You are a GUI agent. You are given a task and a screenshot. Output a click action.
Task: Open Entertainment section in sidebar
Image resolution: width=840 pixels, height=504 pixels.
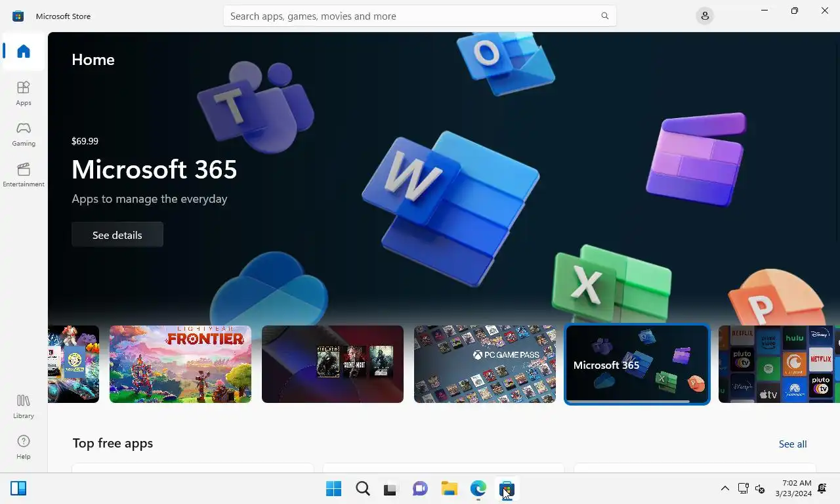pos(24,175)
